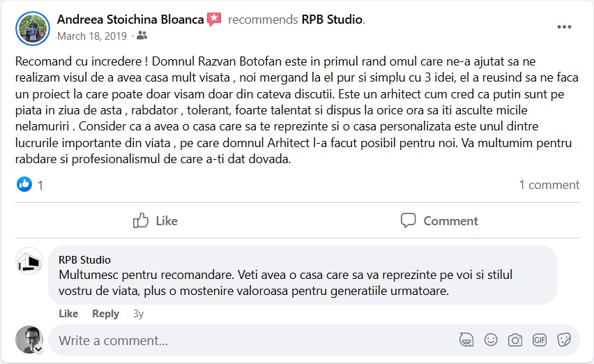
Task: Open the emoji picker in comment box
Action: pyautogui.click(x=491, y=340)
